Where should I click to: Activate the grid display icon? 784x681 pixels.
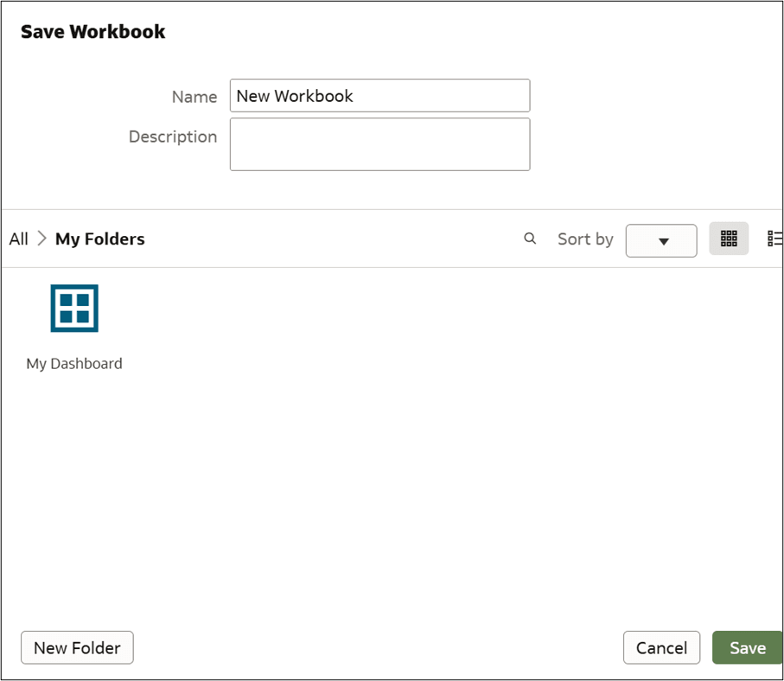click(x=729, y=238)
